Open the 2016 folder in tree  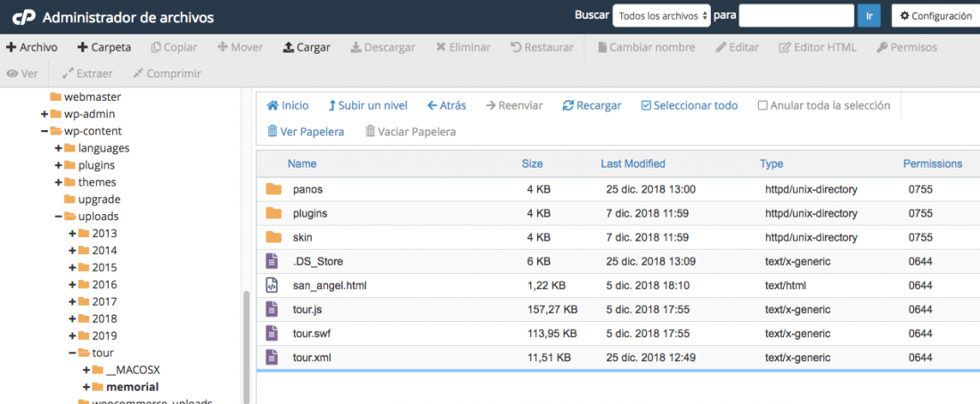[x=97, y=284]
